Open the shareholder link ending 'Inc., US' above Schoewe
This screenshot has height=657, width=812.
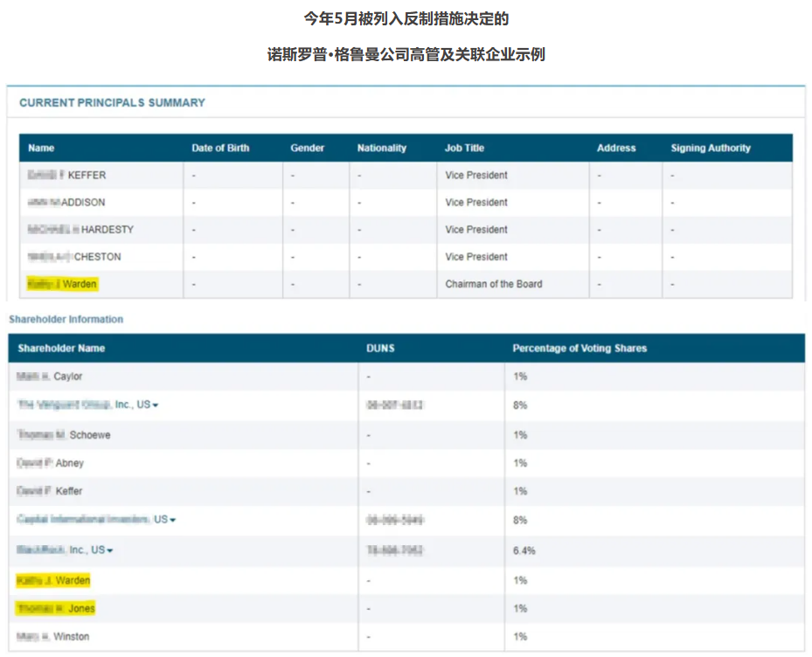pos(84,405)
